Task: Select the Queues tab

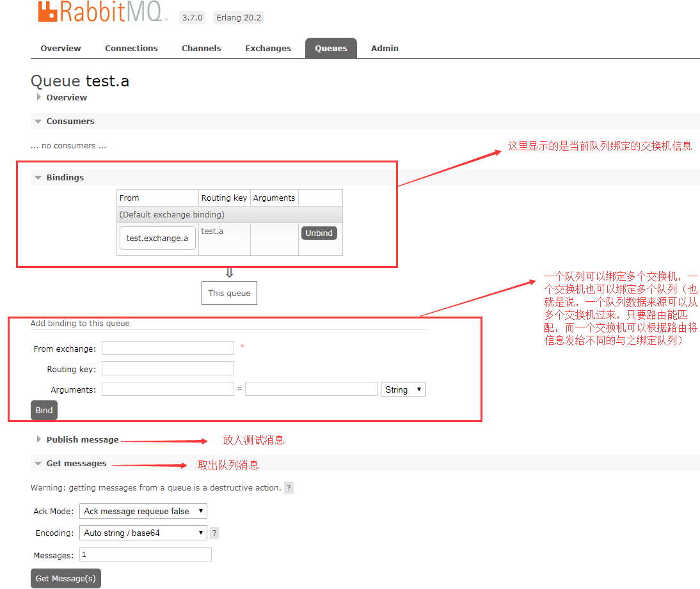Action: (331, 48)
